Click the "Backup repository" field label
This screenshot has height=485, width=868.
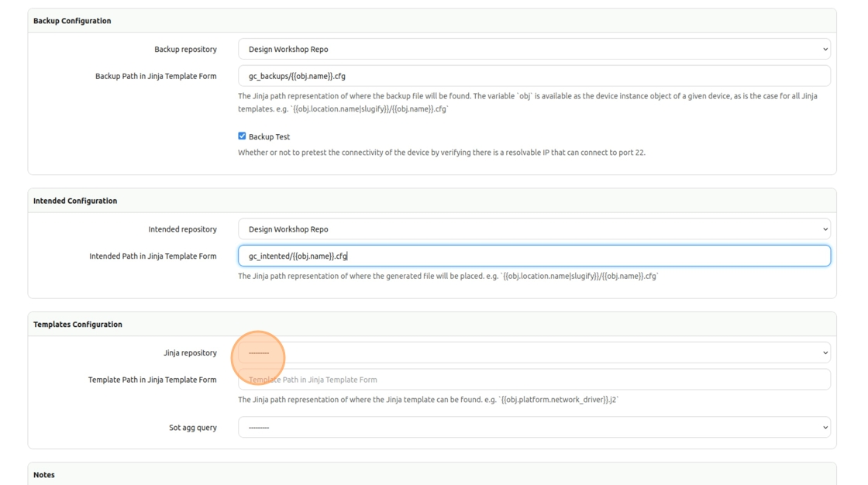(185, 49)
